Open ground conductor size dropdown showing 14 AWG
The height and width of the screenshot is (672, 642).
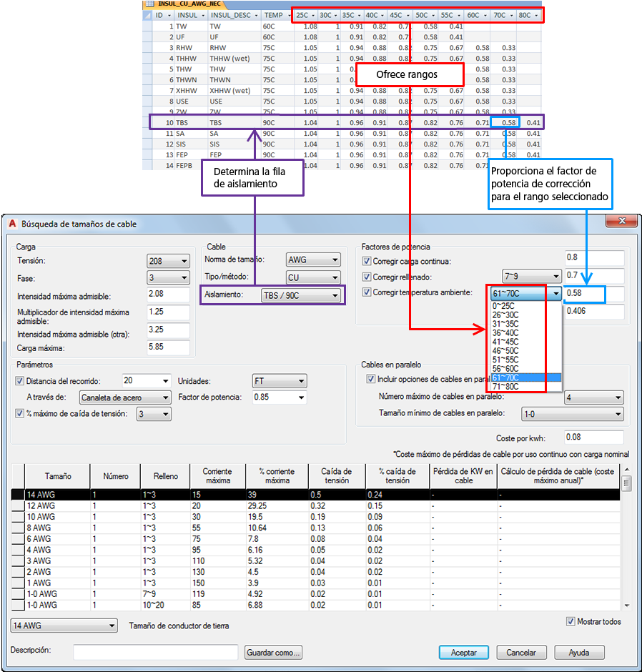click(x=64, y=626)
